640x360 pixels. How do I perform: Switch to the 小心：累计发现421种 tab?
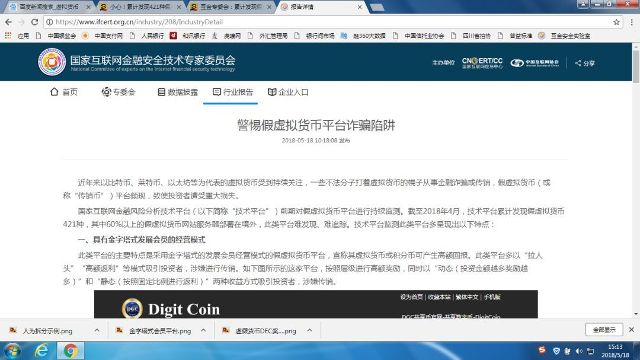coord(141,7)
